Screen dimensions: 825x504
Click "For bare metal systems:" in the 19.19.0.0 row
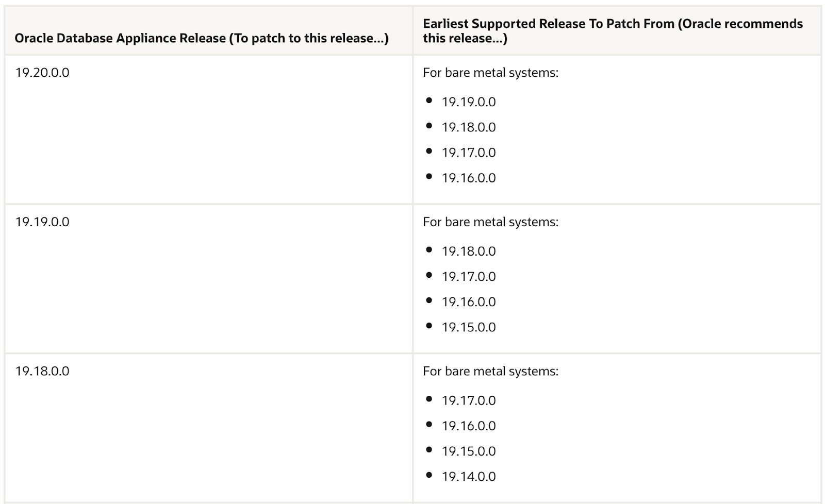point(490,222)
